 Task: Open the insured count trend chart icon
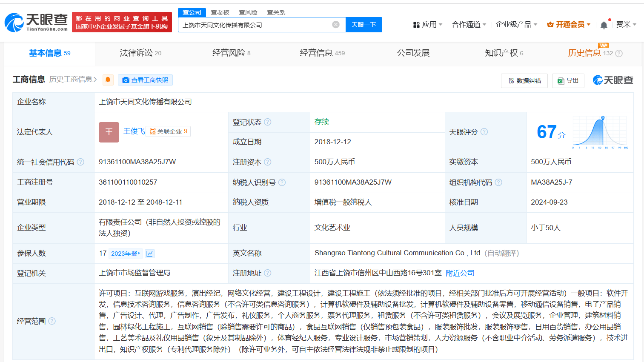(149, 254)
